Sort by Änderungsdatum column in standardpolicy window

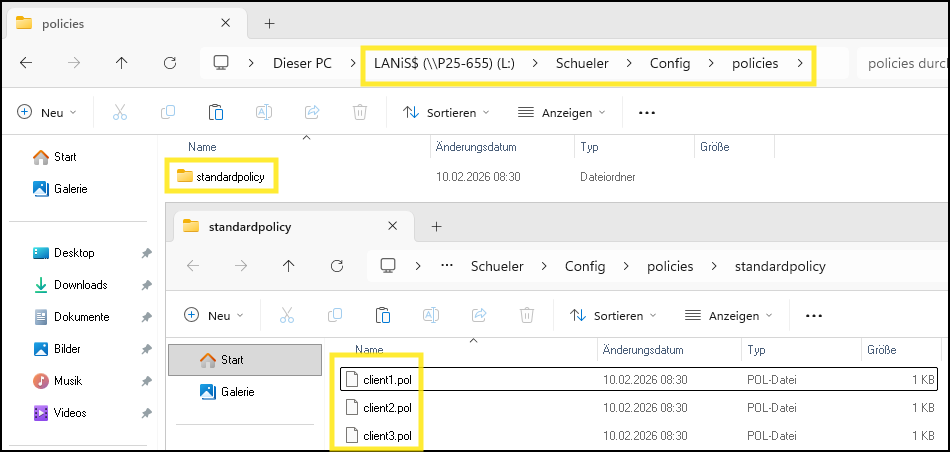(x=643, y=350)
